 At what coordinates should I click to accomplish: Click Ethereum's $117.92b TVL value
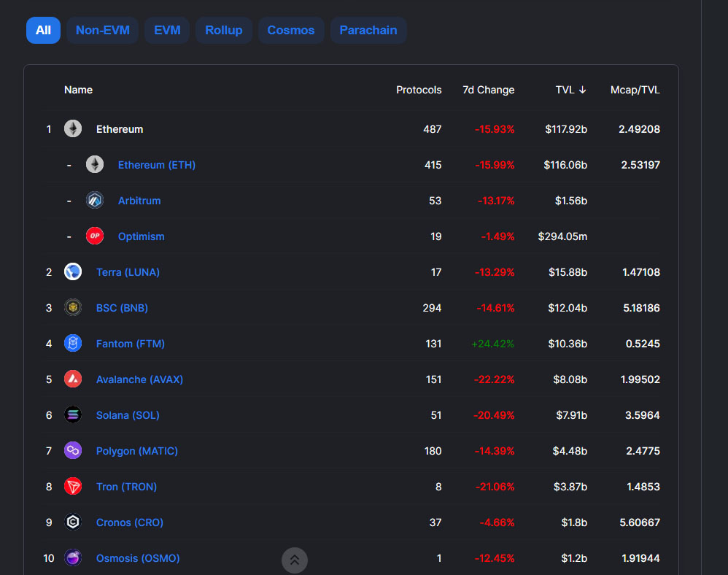coord(567,129)
